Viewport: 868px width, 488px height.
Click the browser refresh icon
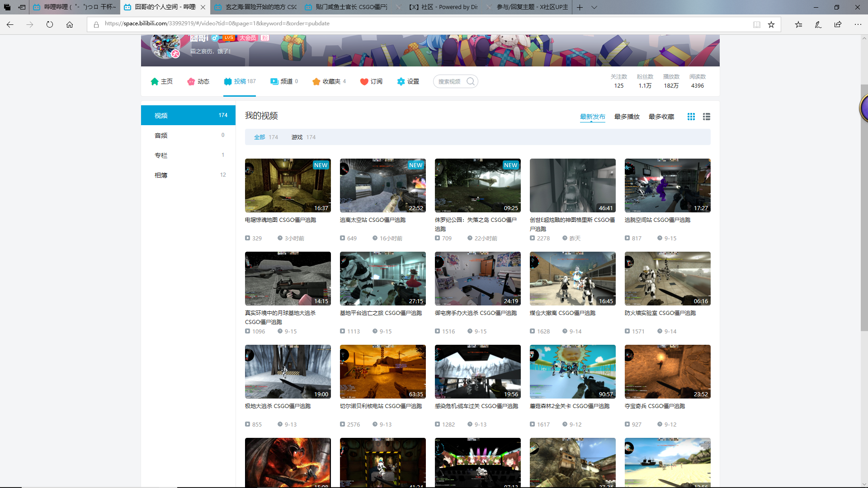click(x=50, y=24)
